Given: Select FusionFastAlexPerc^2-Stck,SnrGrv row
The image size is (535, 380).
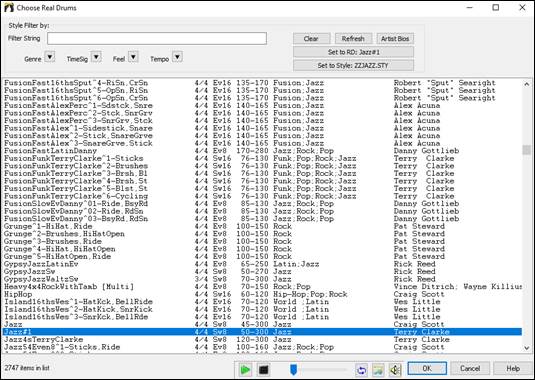Looking at the screenshot, I should (262, 113).
